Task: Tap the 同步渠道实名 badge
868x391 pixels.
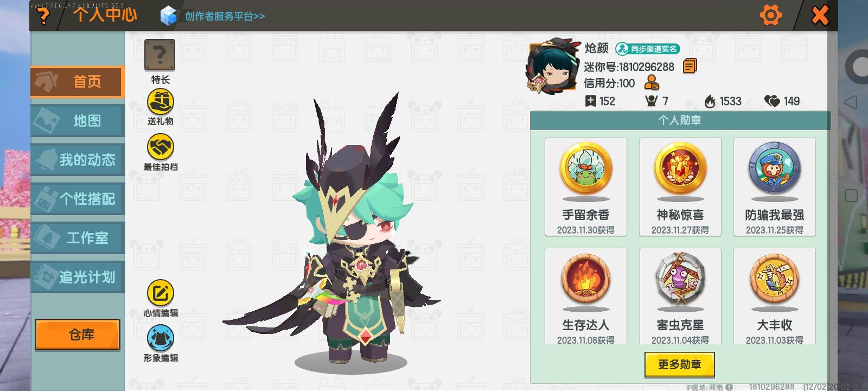Action: pyautogui.click(x=648, y=49)
